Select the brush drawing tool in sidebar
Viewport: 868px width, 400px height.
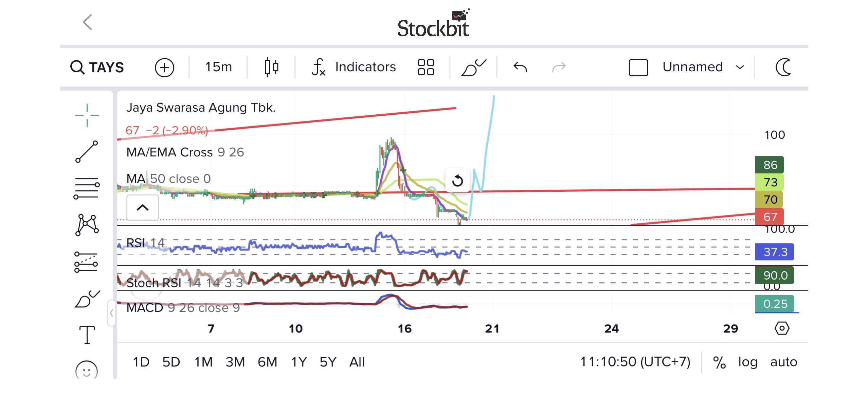[x=87, y=299]
